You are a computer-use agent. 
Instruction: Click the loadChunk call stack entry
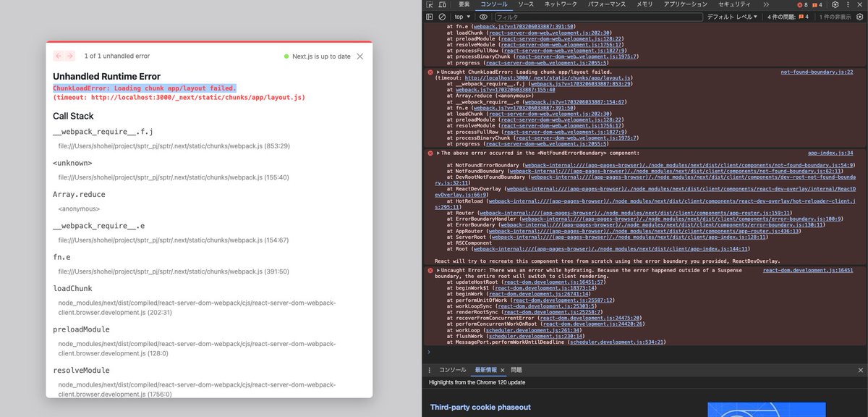point(72,288)
